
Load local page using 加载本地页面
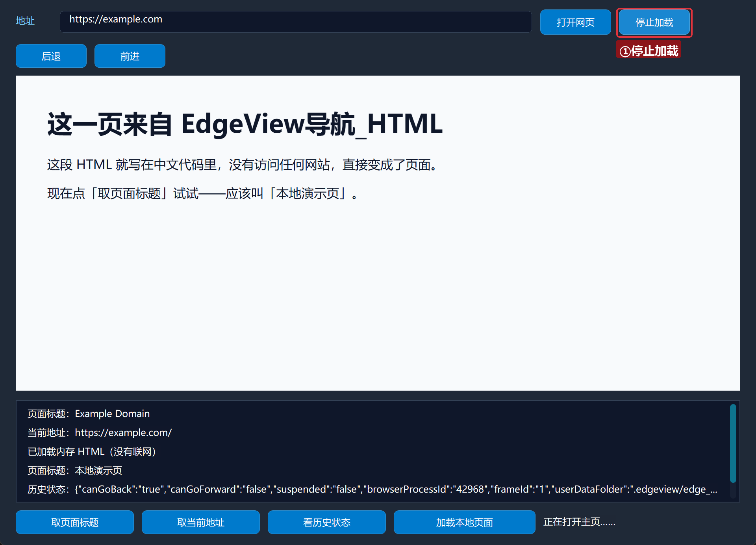pos(465,522)
